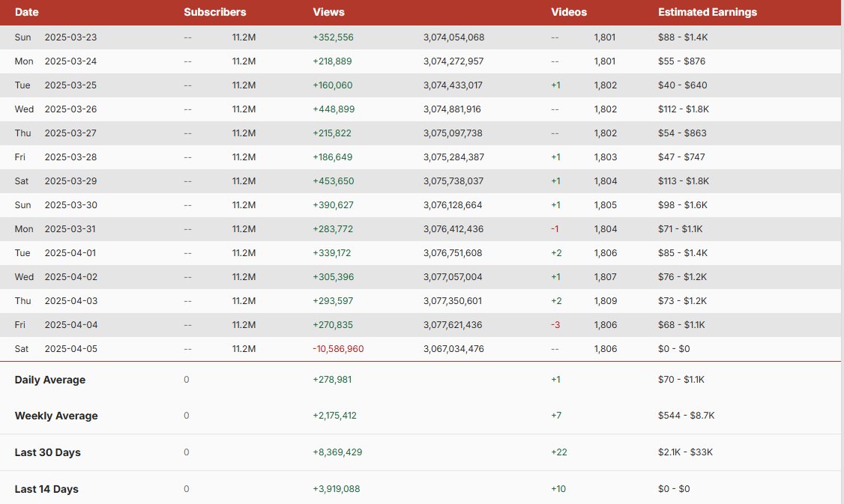Image resolution: width=844 pixels, height=504 pixels.
Task: Click the $112 - $1.8K earnings estimate
Action: 684,109
